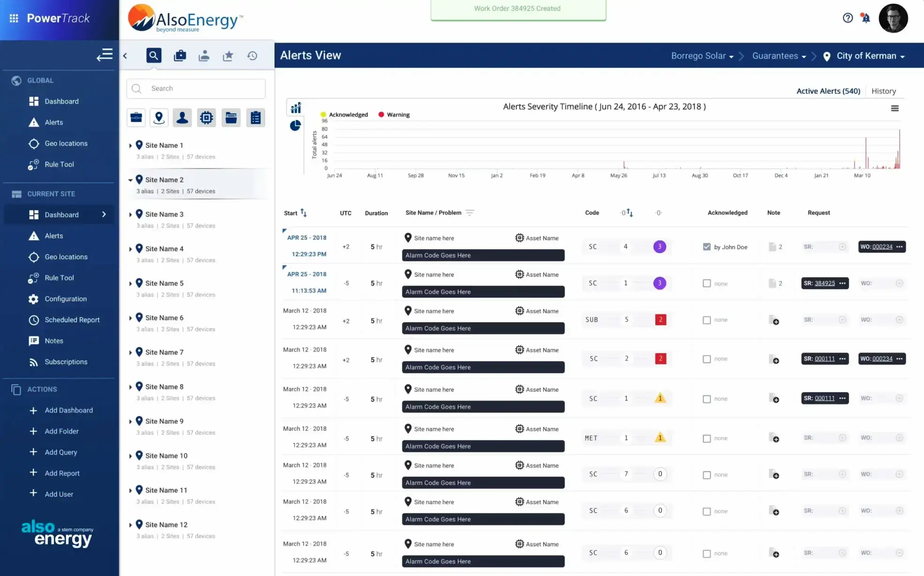Select the search magnifier tab in the site panel
Viewport: 924px width, 576px height.
[x=153, y=55]
